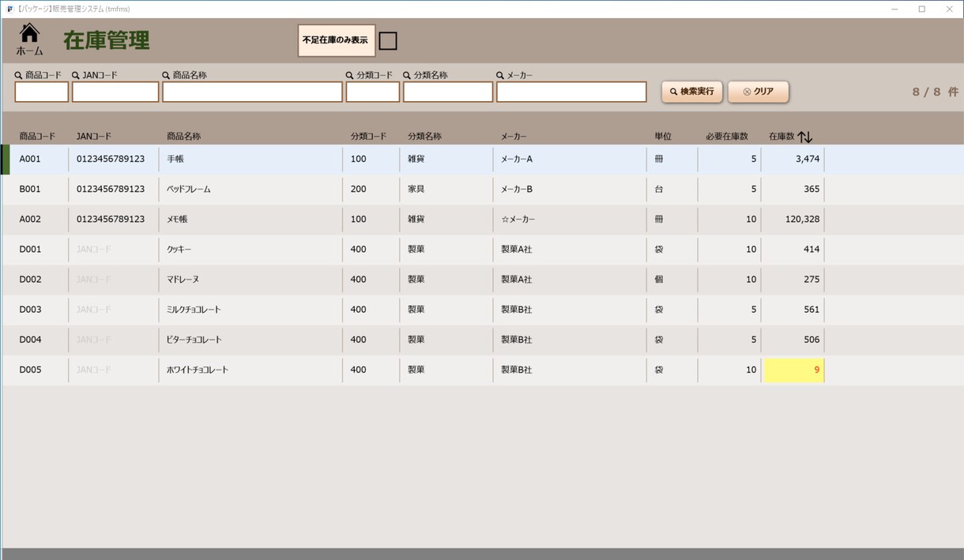This screenshot has height=560, width=964.
Task: Click the highlighted stock value 9
Action: (793, 370)
